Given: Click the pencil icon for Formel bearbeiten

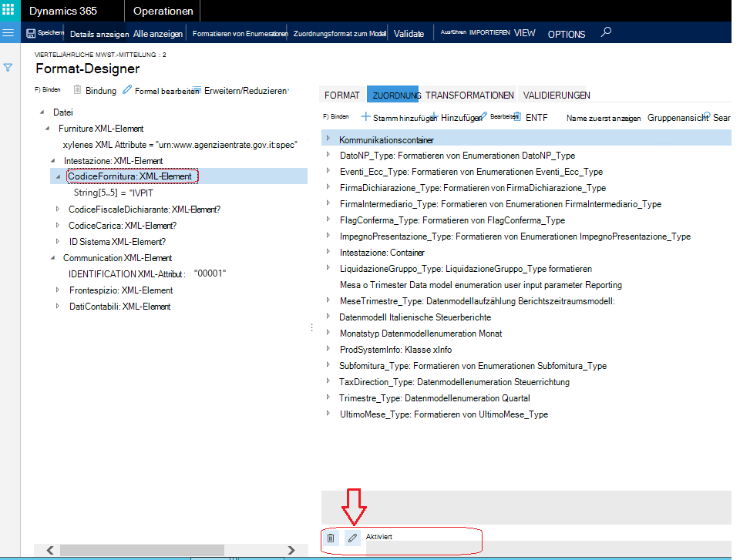Looking at the screenshot, I should [x=127, y=89].
